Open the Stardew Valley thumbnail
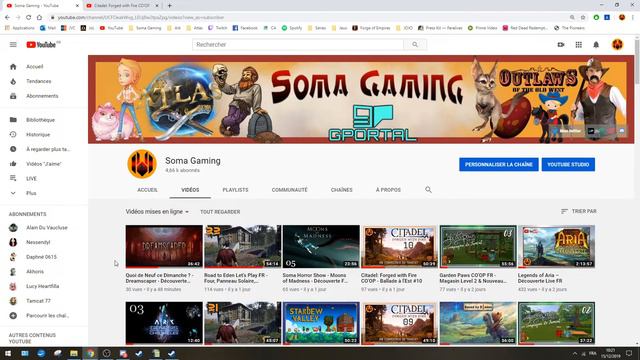 coord(321,323)
